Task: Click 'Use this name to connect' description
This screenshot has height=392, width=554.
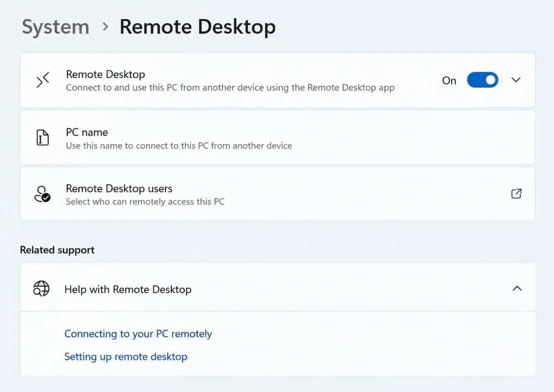Action: (x=179, y=145)
